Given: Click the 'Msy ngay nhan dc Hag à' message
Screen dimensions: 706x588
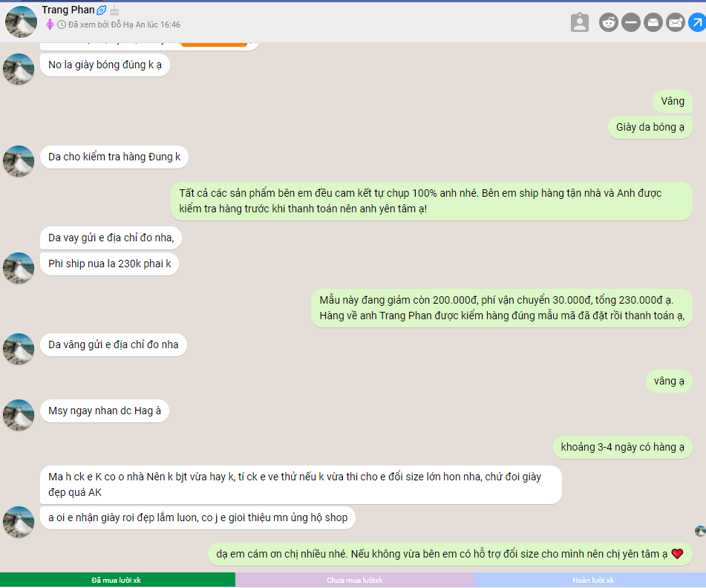Looking at the screenshot, I should pyautogui.click(x=104, y=411).
